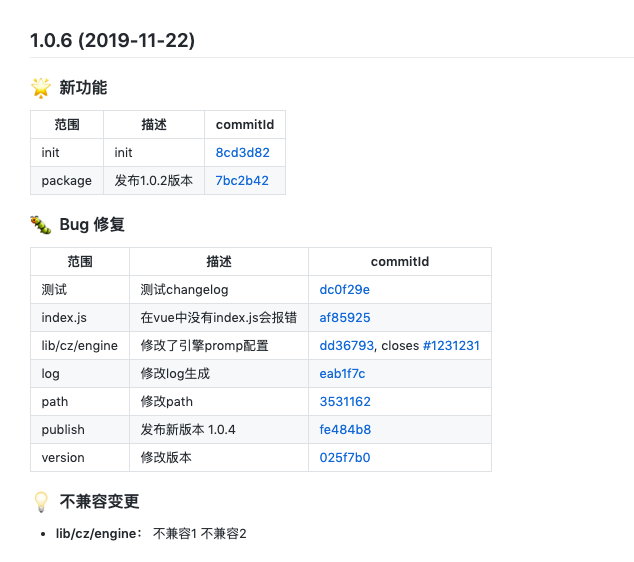Image resolution: width=634 pixels, height=562 pixels.
Task: Click the star emoji beside 新功能
Action: (x=41, y=88)
